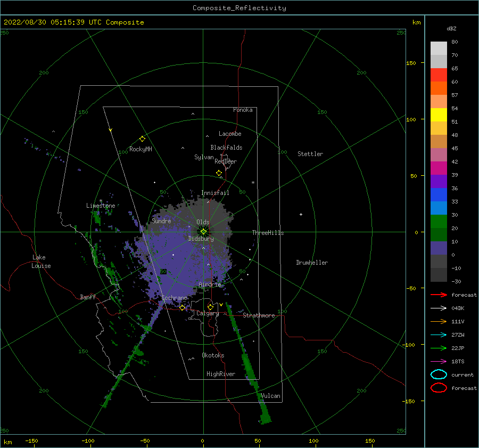The height and width of the screenshot is (448, 479).
Task: Click the Stettler label
Action: pyautogui.click(x=310, y=154)
